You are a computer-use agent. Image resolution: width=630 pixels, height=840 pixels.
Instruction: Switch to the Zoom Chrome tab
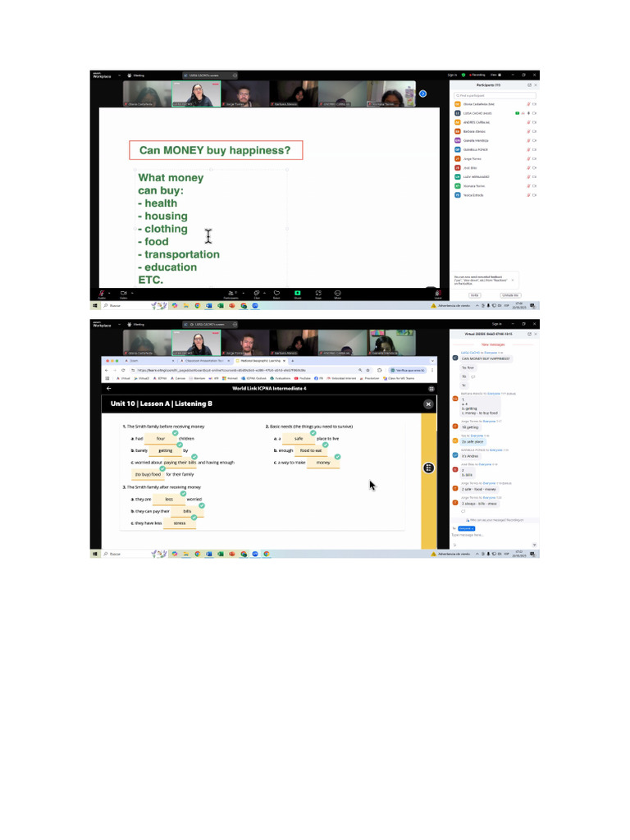tap(151, 361)
